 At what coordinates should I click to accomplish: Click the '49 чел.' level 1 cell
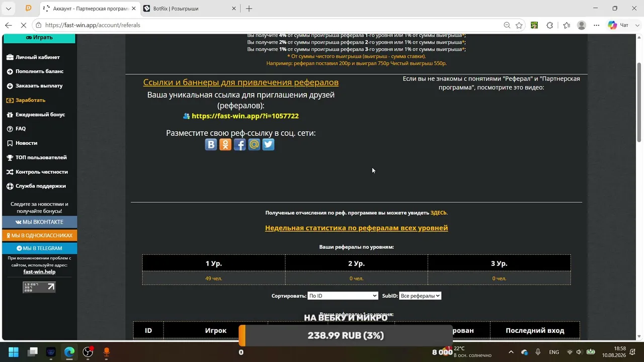(214, 279)
